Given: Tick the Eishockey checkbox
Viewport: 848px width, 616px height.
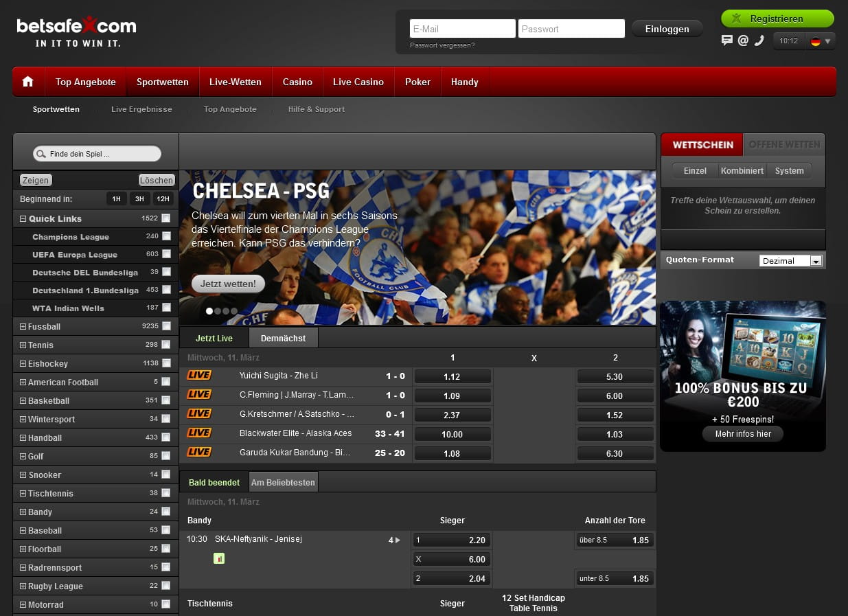Looking at the screenshot, I should [x=165, y=363].
